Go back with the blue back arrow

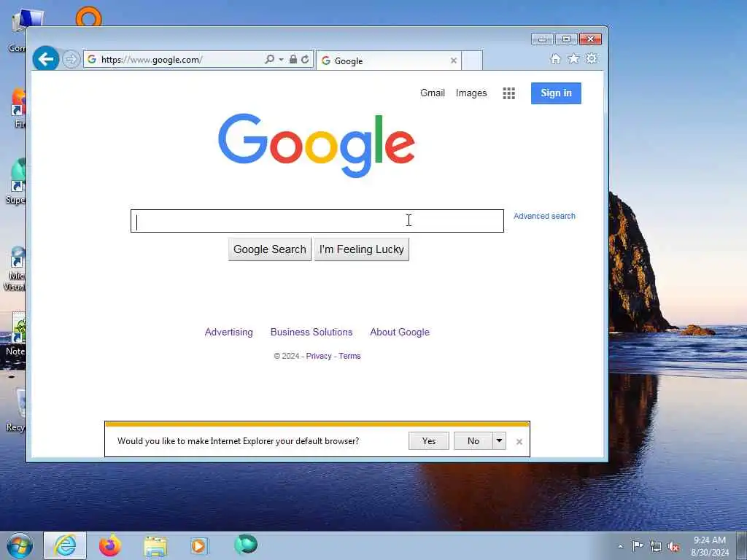(x=46, y=59)
